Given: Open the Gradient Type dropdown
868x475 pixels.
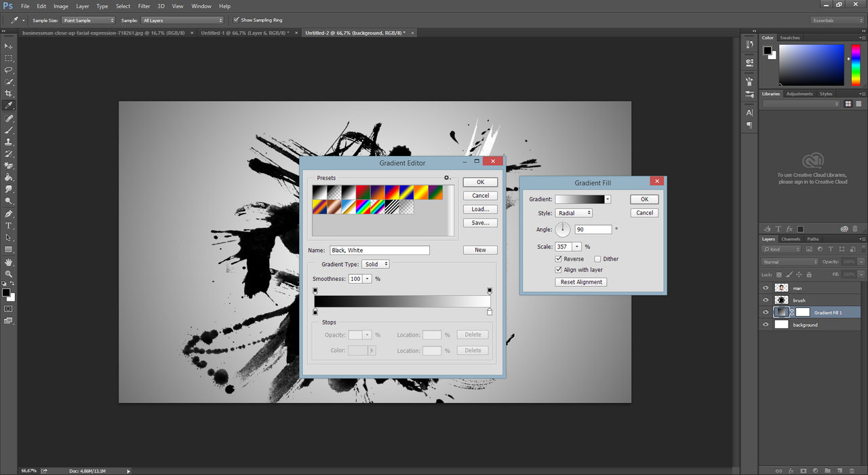Looking at the screenshot, I should pyautogui.click(x=375, y=264).
